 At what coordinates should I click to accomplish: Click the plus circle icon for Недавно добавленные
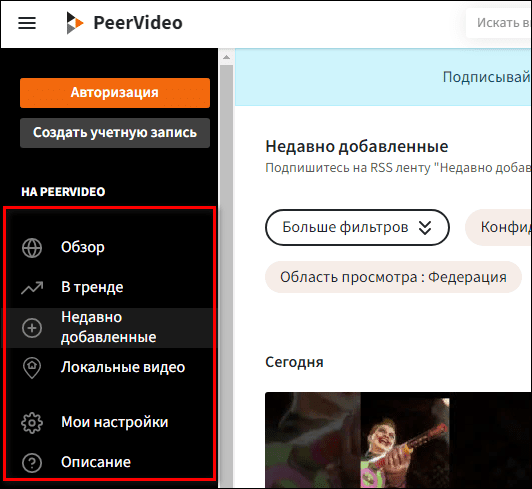tap(32, 328)
